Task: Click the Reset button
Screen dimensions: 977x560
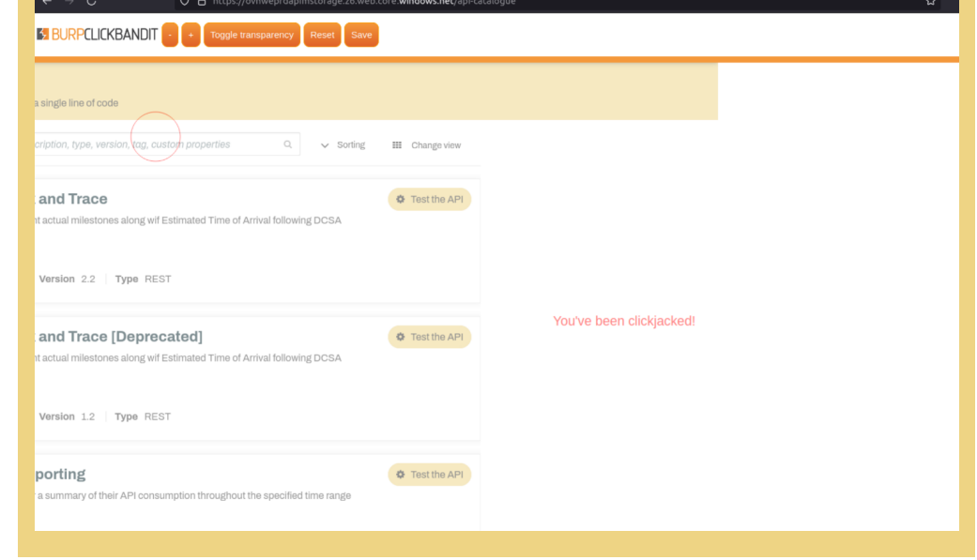Action: [x=322, y=35]
